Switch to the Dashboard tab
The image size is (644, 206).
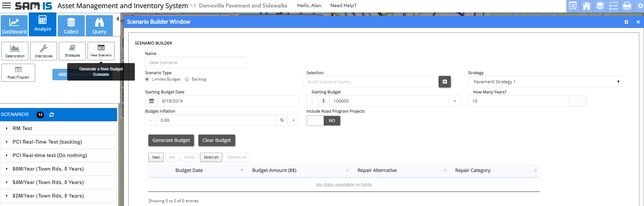coord(14,26)
